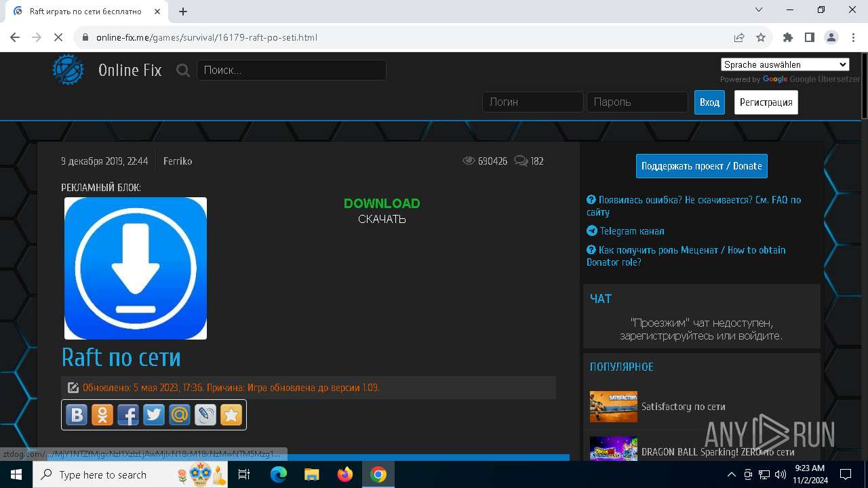Share via Twitter icon
868x488 pixels.
coord(154,414)
